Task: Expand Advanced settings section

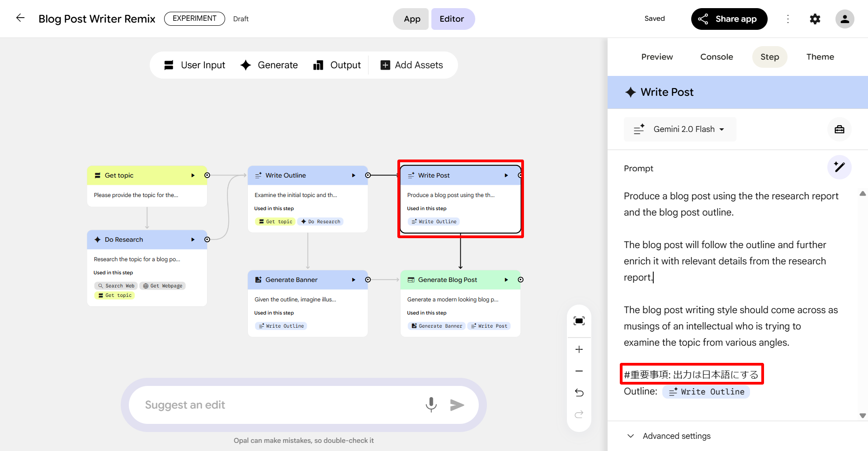Action: pyautogui.click(x=669, y=436)
